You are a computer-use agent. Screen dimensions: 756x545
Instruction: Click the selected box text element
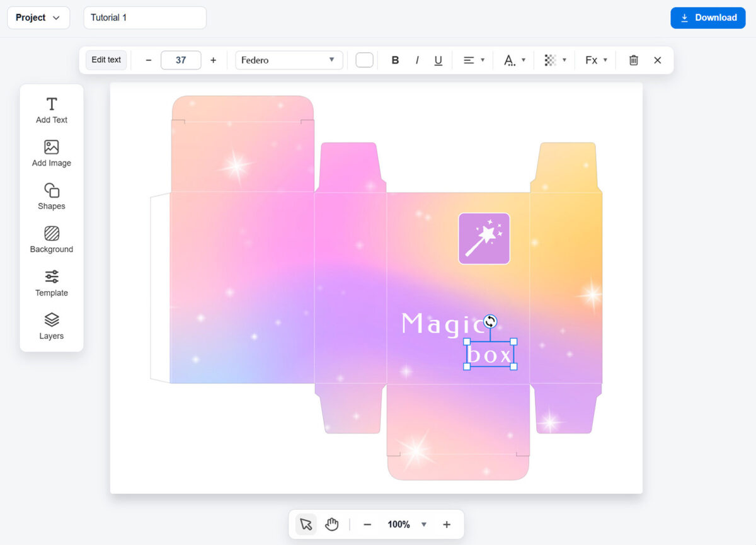click(490, 354)
